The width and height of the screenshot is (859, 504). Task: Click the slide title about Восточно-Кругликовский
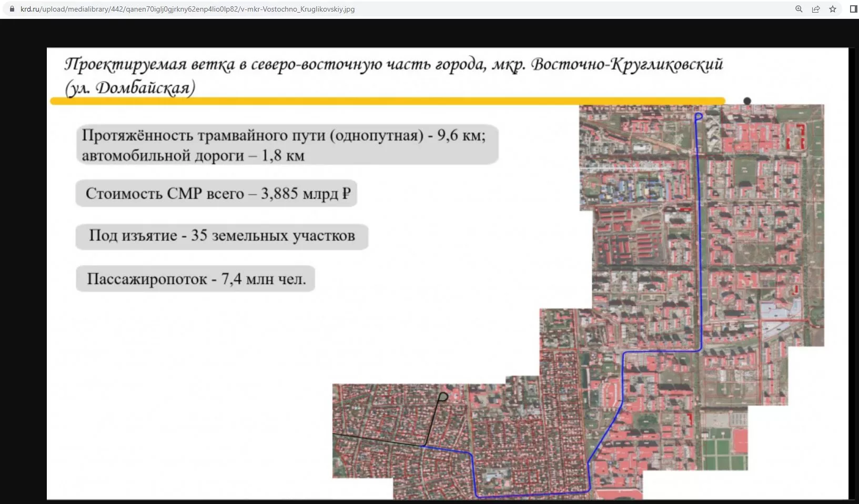point(393,64)
